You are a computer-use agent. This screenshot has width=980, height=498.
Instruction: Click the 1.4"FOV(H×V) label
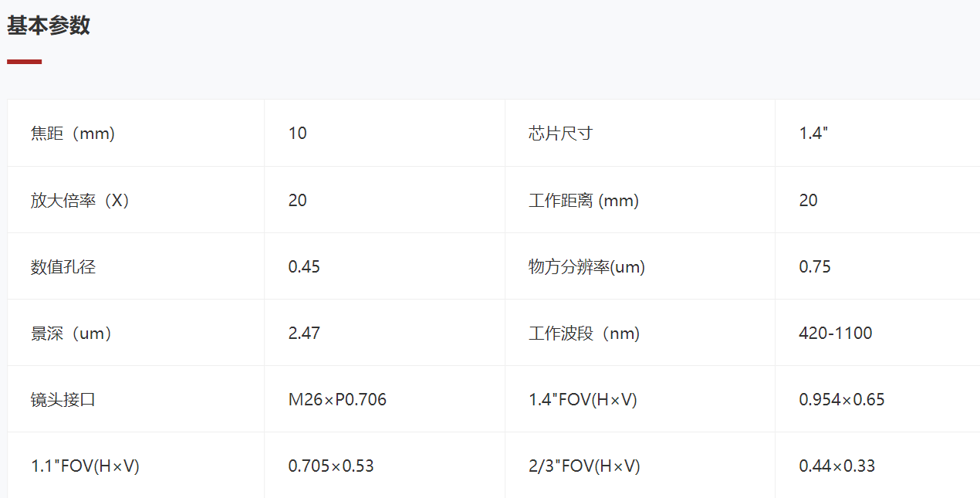(x=583, y=400)
